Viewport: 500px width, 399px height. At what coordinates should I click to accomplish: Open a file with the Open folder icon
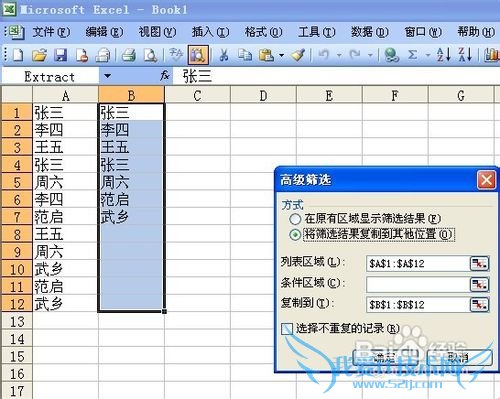[40, 55]
